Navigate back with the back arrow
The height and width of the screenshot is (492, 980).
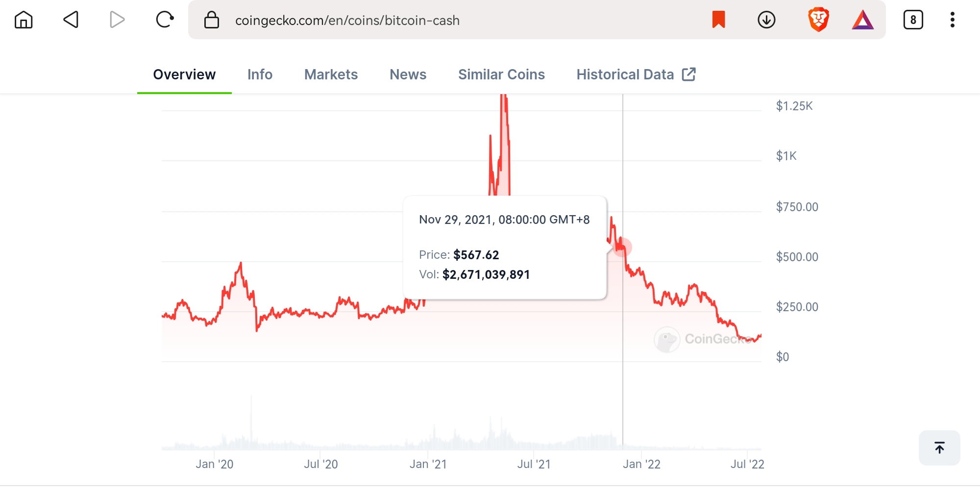pyautogui.click(x=71, y=20)
